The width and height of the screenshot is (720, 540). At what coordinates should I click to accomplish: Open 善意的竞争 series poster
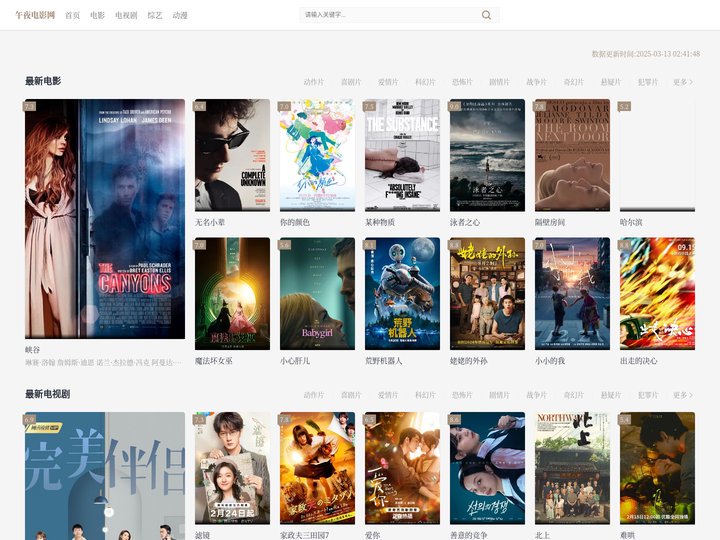(487, 468)
